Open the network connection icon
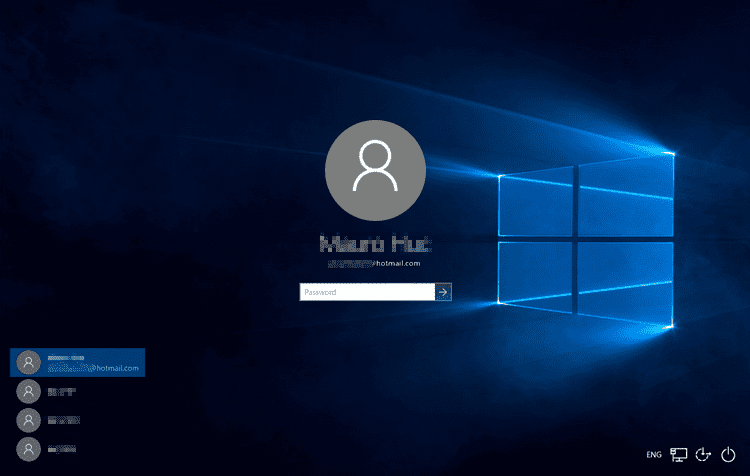Image resolution: width=750 pixels, height=476 pixels. click(x=678, y=454)
